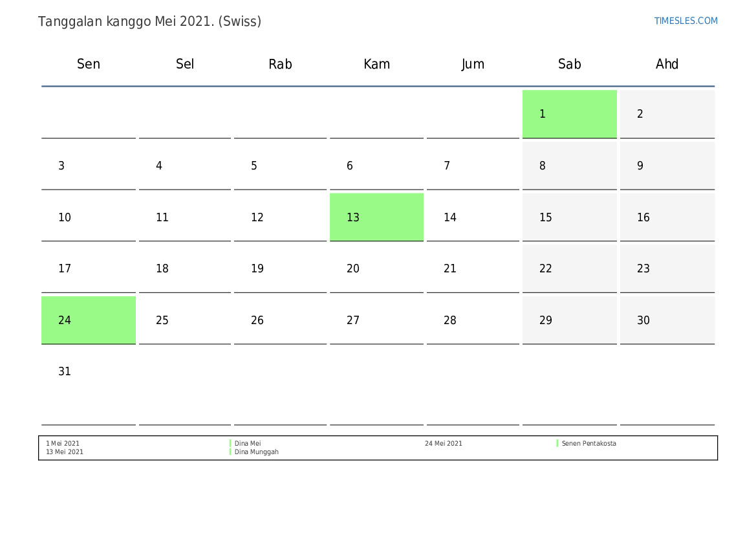Open the TIMESLES.COM link
This screenshot has width=756, height=535.
(686, 21)
